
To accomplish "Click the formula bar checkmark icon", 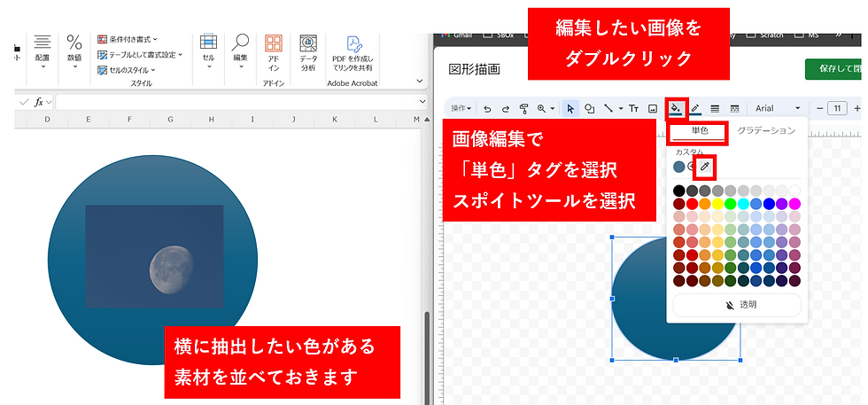I will (x=24, y=102).
